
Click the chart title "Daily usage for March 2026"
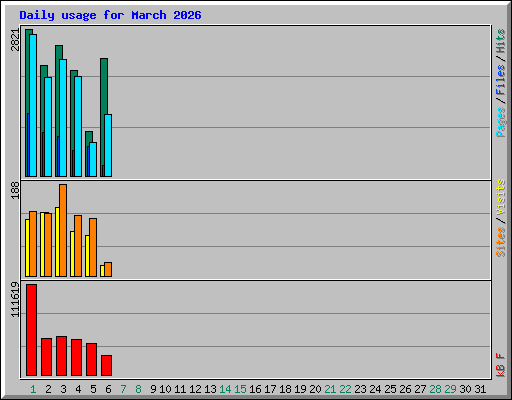110,15
